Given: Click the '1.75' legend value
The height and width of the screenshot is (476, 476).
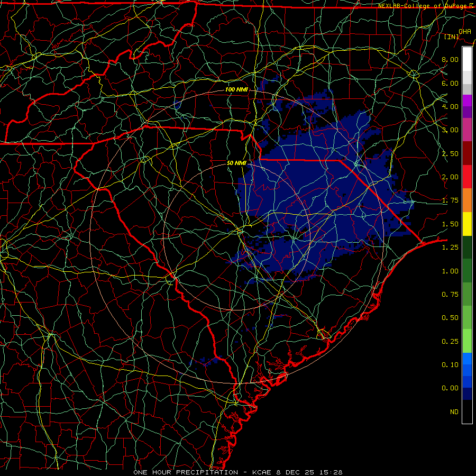Looking at the screenshot, I should tap(450, 200).
